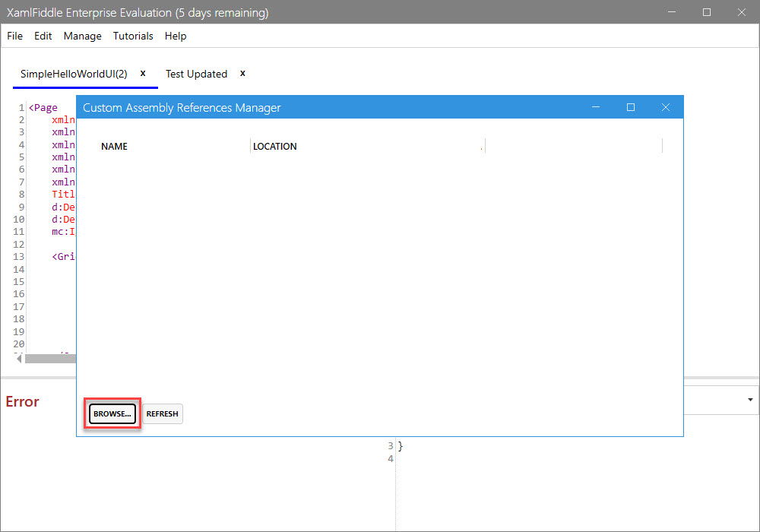760x532 pixels.
Task: Click the closing brace on line 3
Action: 401,446
